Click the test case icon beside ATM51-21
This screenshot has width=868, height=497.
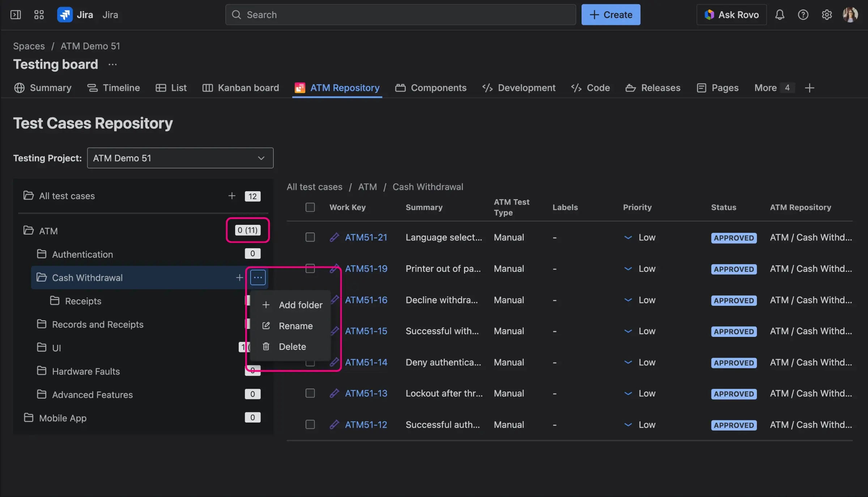334,237
